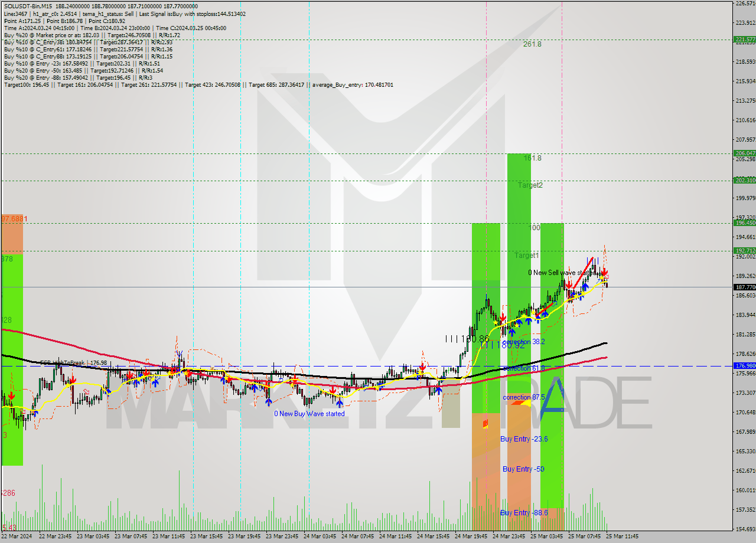Click the "Buy Entry -50" chart label
The width and height of the screenshot is (756, 543).
coord(523,469)
